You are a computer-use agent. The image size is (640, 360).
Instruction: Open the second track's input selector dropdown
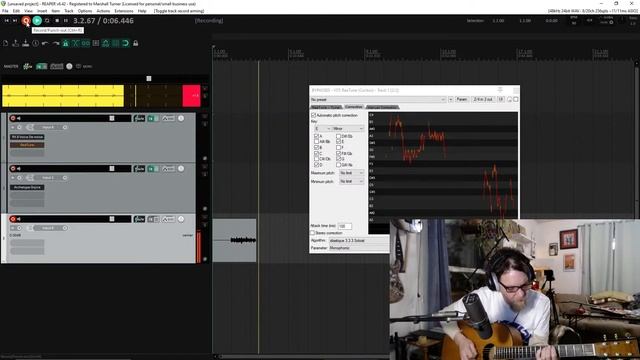(x=48, y=178)
